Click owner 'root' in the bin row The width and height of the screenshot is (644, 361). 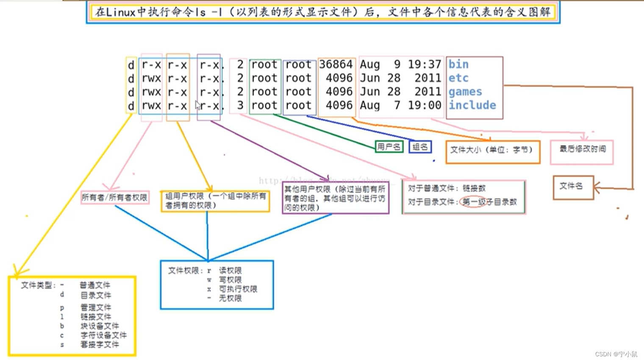tap(264, 64)
